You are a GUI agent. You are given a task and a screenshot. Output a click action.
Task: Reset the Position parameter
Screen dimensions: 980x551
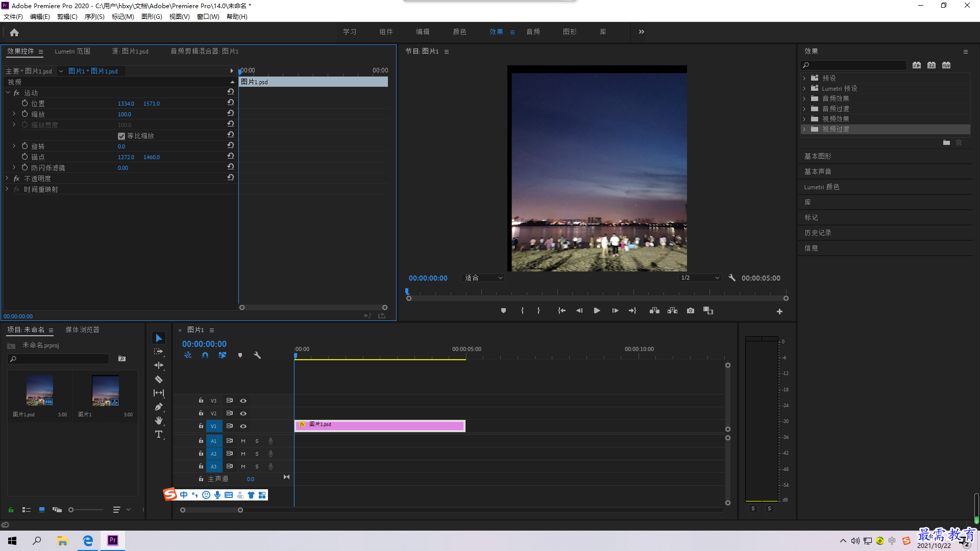click(x=231, y=103)
